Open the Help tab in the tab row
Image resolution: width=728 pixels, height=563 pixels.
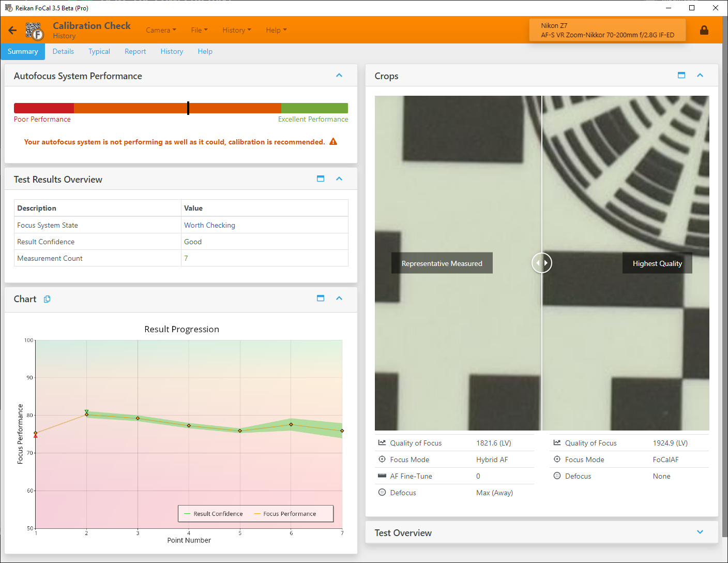(205, 51)
